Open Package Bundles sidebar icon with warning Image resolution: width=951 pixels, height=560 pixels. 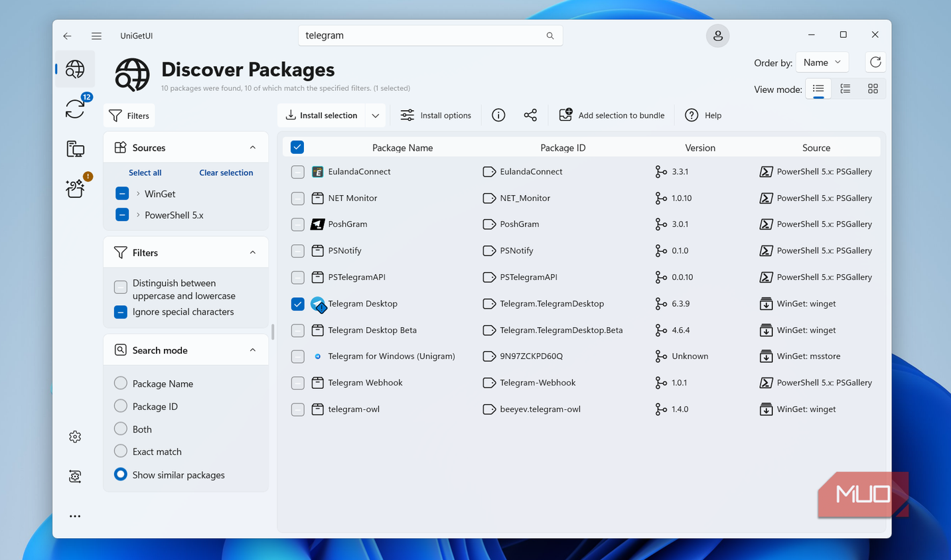pyautogui.click(x=75, y=188)
